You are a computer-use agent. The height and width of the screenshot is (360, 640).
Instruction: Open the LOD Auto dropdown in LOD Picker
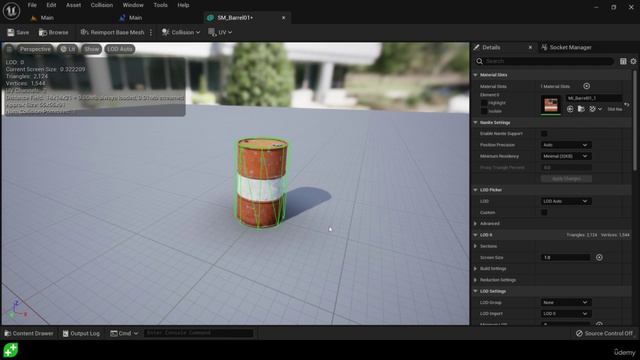click(566, 201)
